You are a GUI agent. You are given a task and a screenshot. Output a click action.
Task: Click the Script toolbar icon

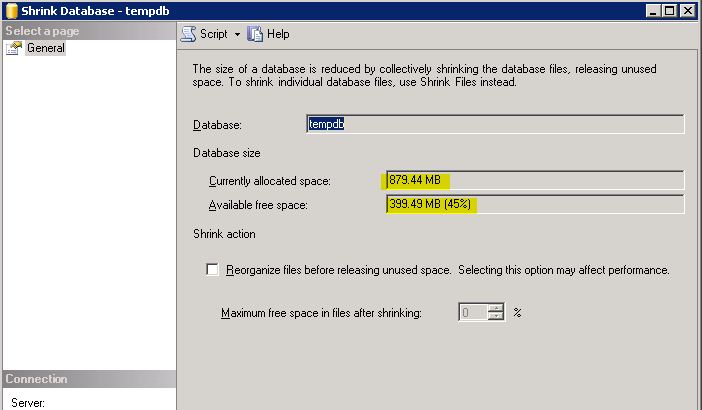[189, 34]
